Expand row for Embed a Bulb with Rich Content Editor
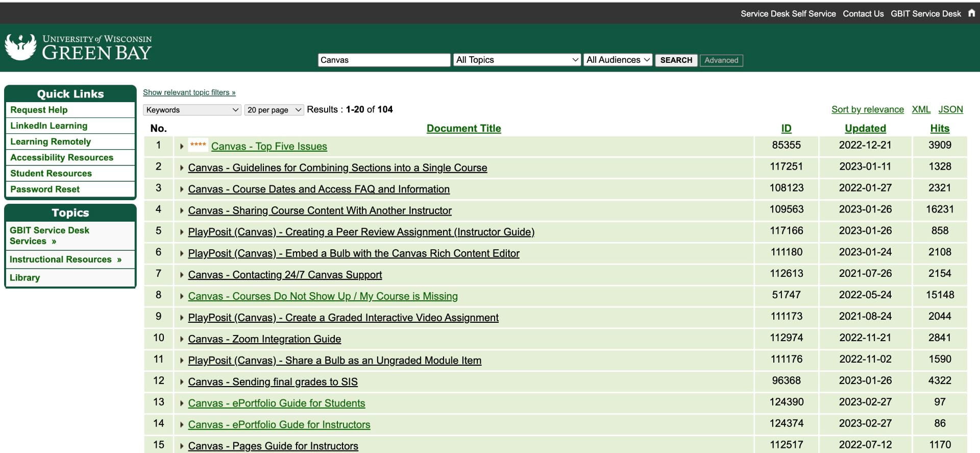Image resolution: width=980 pixels, height=453 pixels. click(182, 254)
